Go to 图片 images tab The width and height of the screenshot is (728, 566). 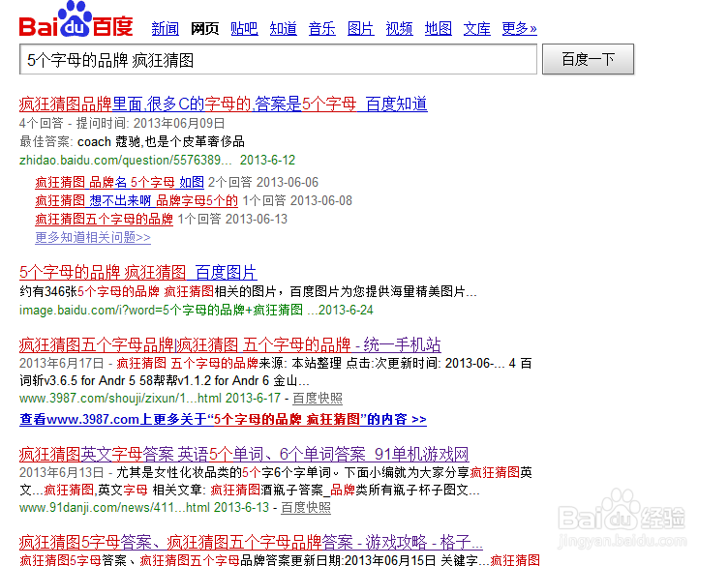[x=361, y=29]
